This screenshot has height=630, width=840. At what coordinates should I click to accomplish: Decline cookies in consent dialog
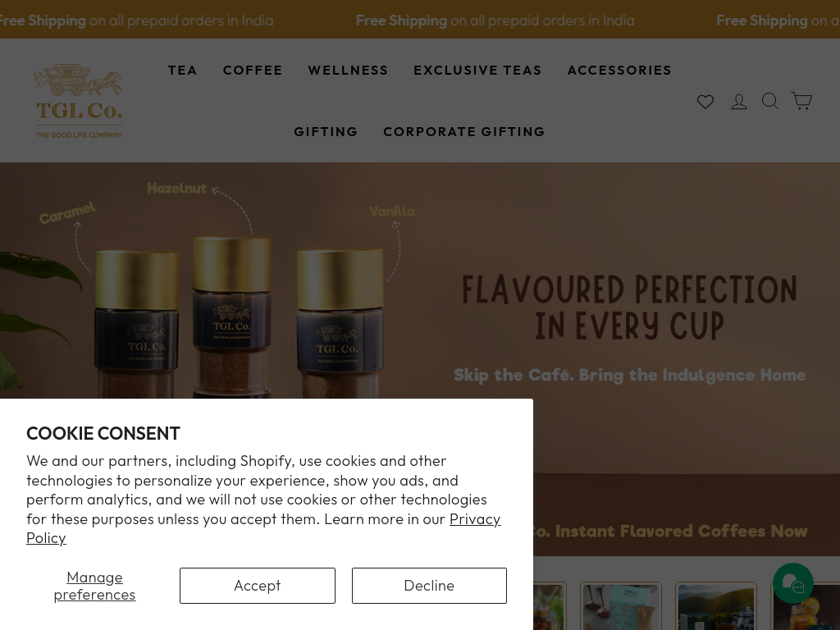tap(429, 586)
